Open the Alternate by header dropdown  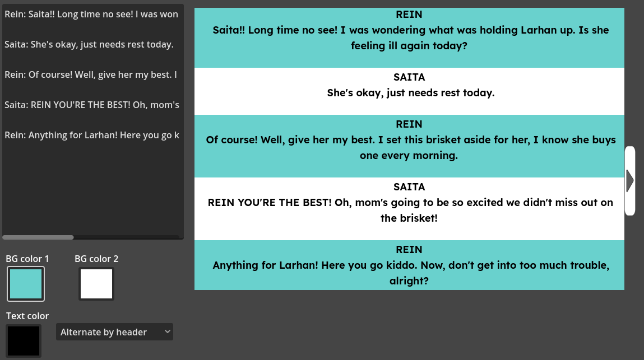pos(114,332)
